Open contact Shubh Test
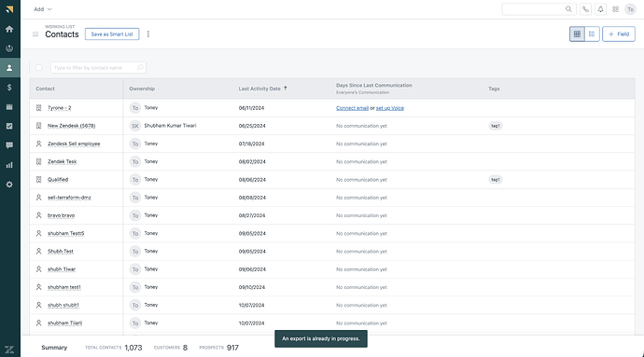644x357 pixels. [x=61, y=251]
